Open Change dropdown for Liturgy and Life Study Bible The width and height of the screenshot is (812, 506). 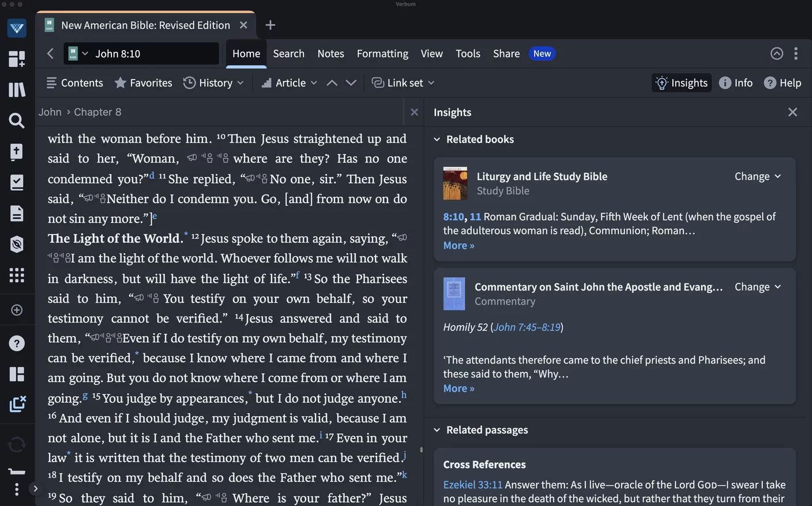(x=757, y=176)
